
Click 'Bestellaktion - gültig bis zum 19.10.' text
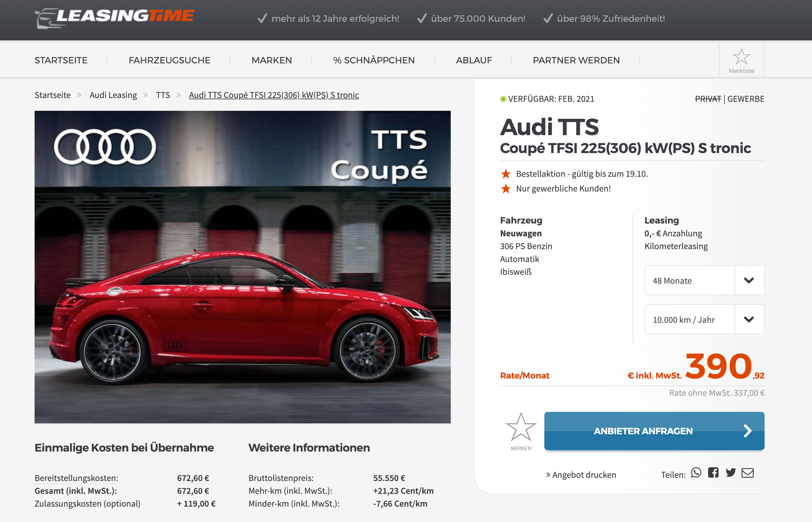[581, 174]
